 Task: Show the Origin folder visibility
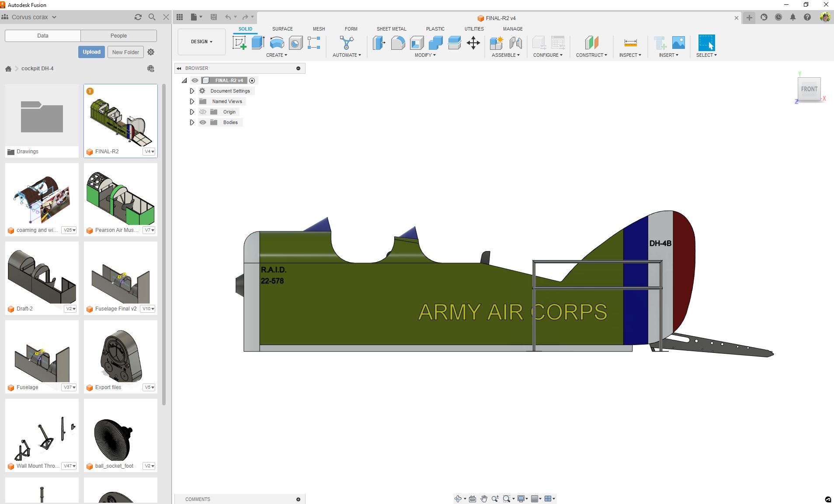point(202,112)
